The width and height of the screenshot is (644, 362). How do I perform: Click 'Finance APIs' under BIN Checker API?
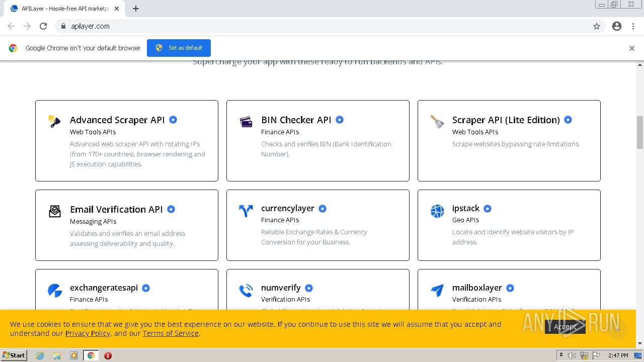point(280,132)
